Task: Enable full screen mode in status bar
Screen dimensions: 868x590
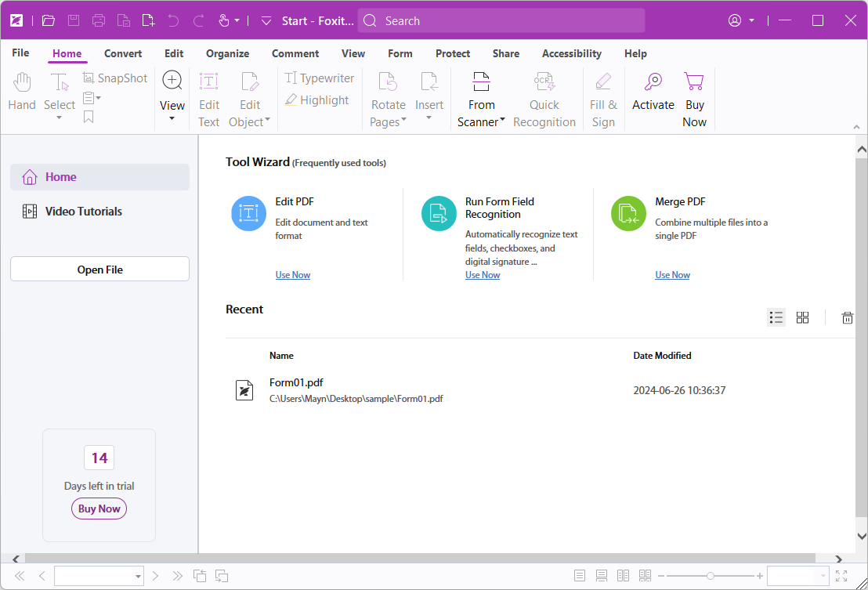Action: (x=841, y=576)
